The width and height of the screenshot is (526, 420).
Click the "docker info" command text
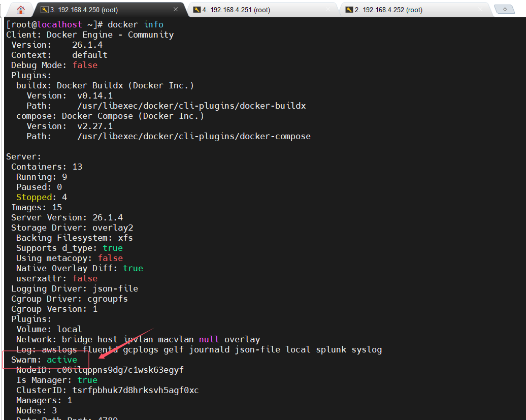click(135, 24)
